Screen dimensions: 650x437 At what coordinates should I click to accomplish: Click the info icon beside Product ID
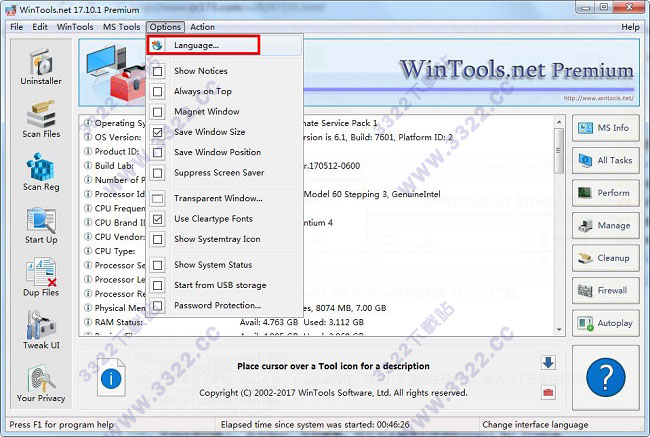point(88,151)
